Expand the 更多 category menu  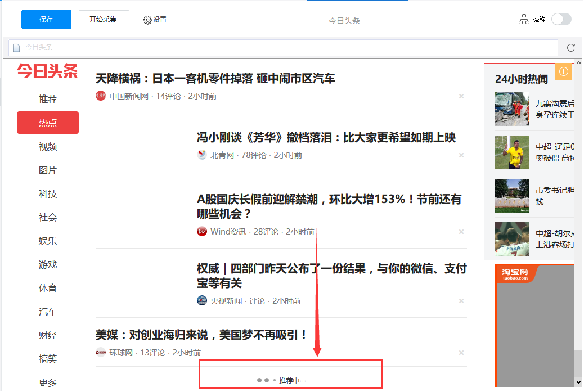(x=48, y=382)
